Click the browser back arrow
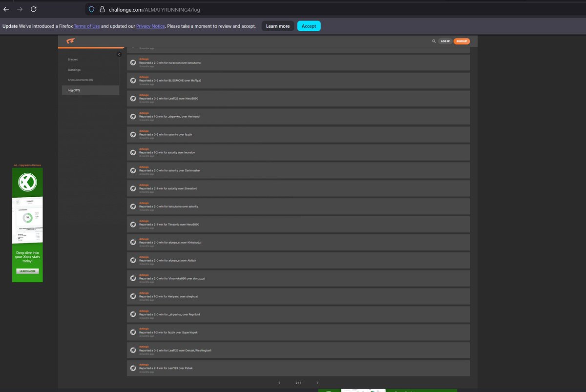This screenshot has height=392, width=586. (6, 9)
